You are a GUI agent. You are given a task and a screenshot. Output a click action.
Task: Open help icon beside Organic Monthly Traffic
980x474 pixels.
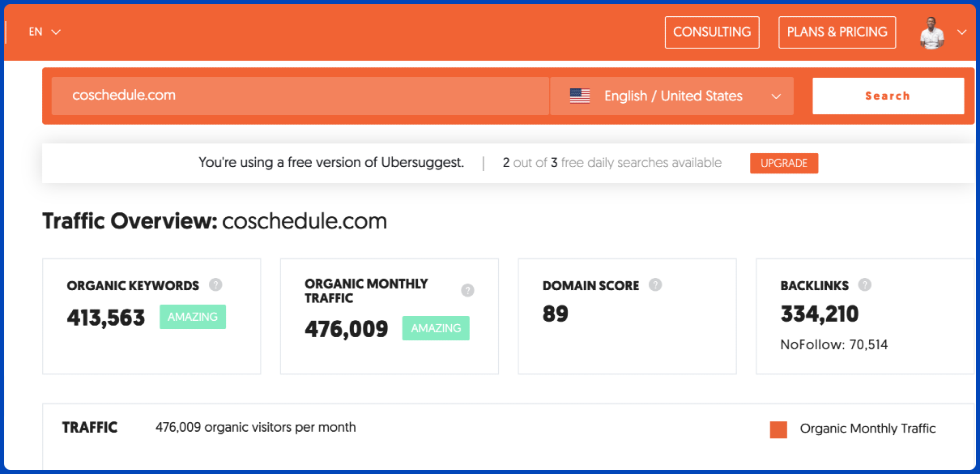467,290
